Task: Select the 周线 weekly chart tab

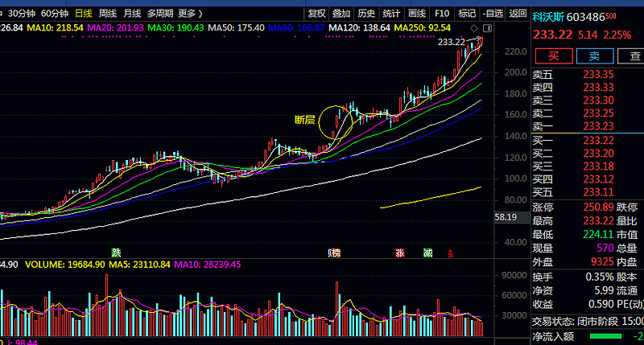Action: tap(108, 14)
